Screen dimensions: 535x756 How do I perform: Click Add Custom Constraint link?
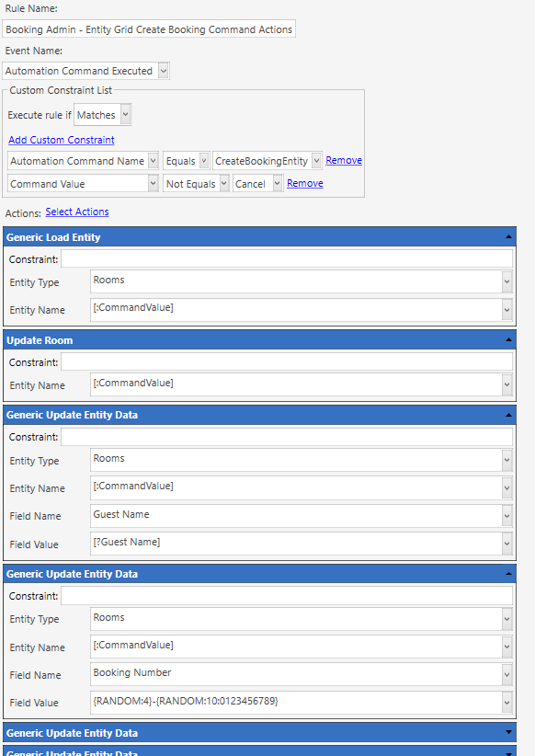click(x=62, y=140)
